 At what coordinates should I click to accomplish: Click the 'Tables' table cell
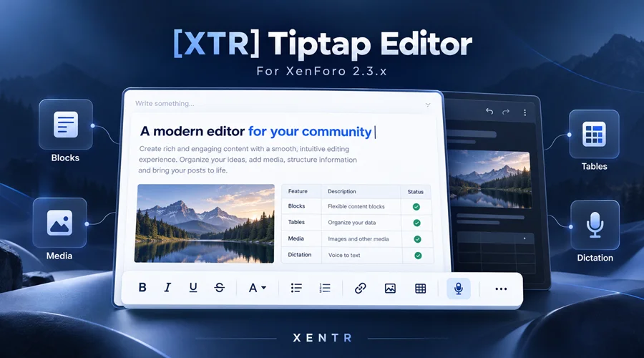pos(296,222)
